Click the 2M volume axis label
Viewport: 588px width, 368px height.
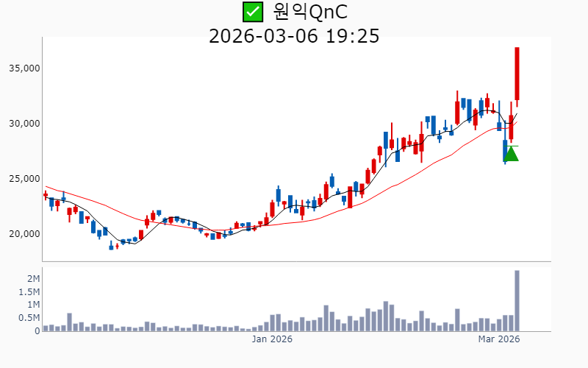click(33, 278)
